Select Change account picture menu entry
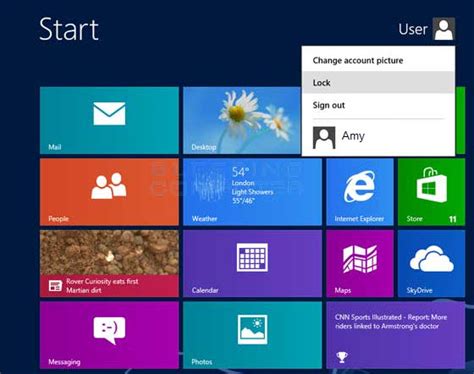The width and height of the screenshot is (474, 374). [378, 60]
